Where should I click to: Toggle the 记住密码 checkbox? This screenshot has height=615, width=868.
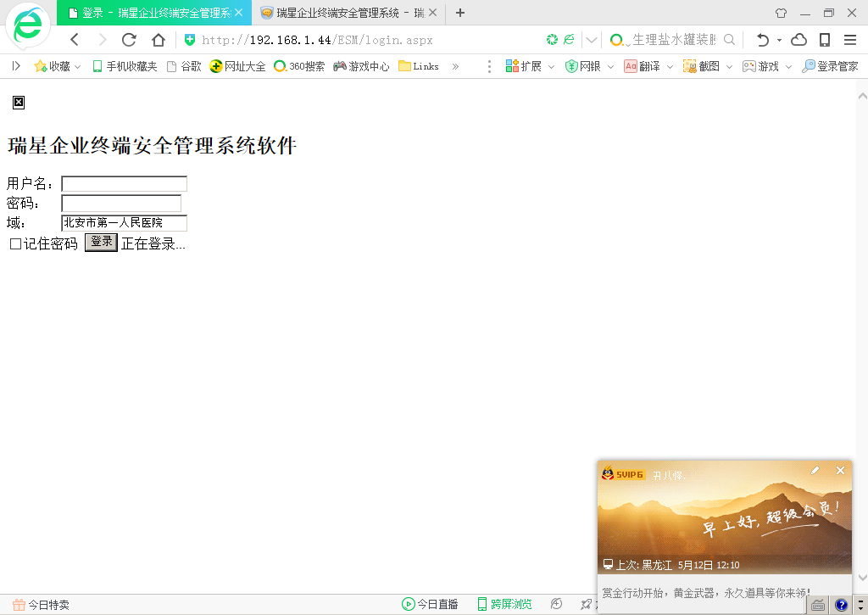[15, 244]
